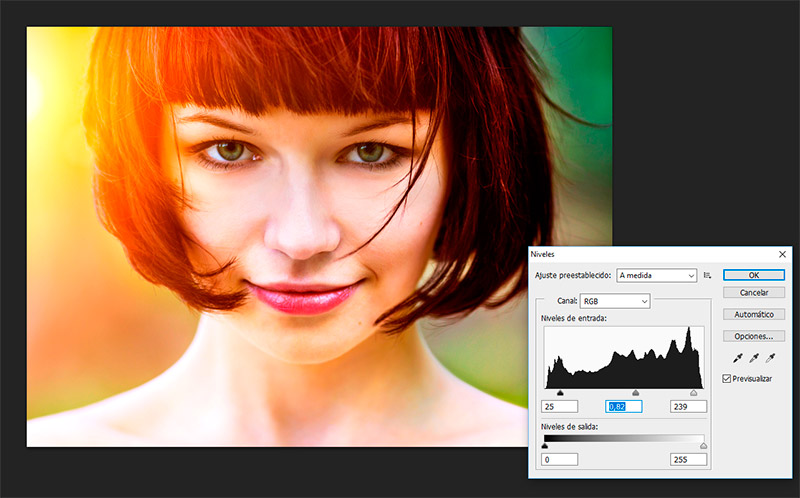
Task: Click the input midtones gray slider handle
Action: [x=636, y=393]
